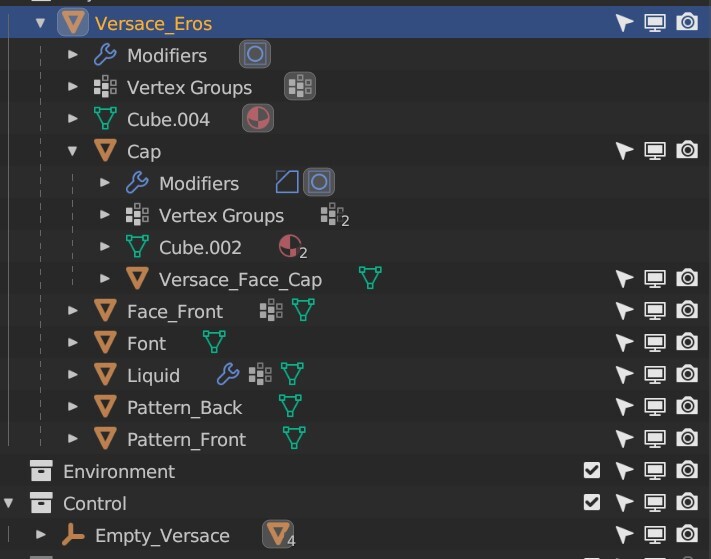Click the mesh data icon next to Versace_Face_Cap
The height and width of the screenshot is (559, 711).
[370, 279]
